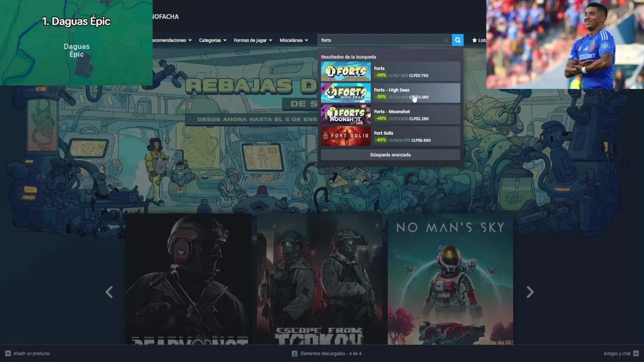The width and height of the screenshot is (644, 362).
Task: Click the Búsqueda avanzada button
Action: 390,155
